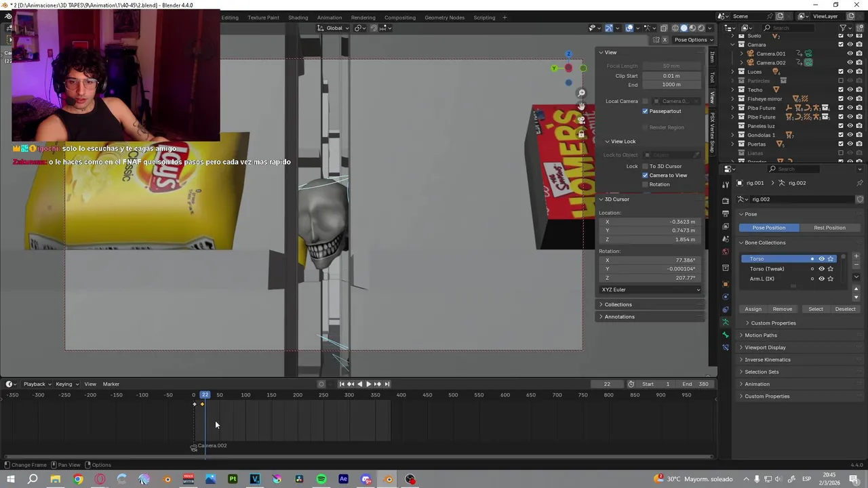Jump to next keyframe in timeline
Viewport: 868px width, 488px height.
[x=378, y=384]
